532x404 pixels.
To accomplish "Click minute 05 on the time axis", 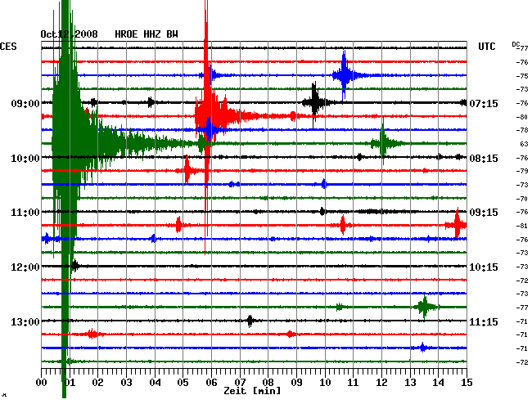I will [183, 383].
